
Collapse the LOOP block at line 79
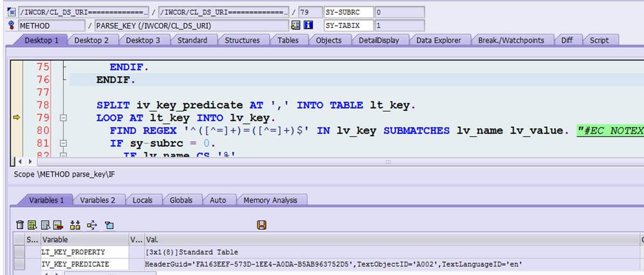click(63, 118)
